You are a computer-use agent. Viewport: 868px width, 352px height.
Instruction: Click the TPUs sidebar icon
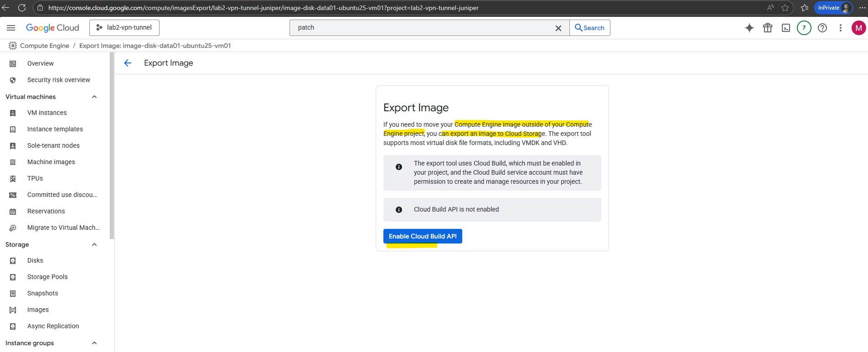click(13, 179)
